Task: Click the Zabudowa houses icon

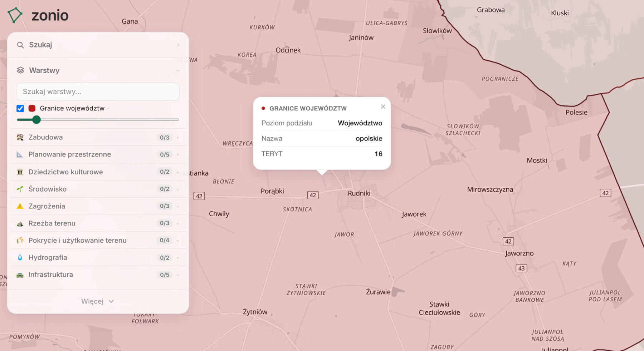Action: tap(20, 137)
